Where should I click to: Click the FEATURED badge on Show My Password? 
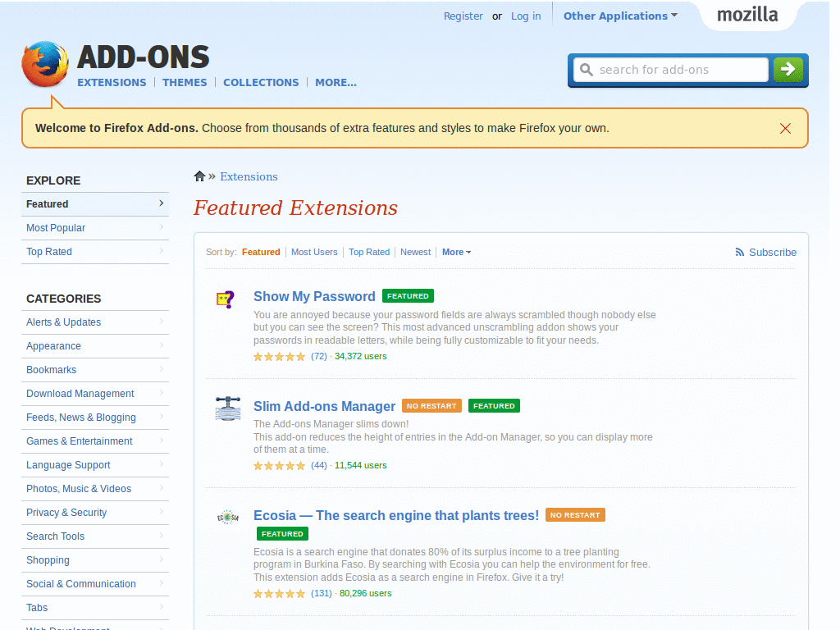[408, 295]
